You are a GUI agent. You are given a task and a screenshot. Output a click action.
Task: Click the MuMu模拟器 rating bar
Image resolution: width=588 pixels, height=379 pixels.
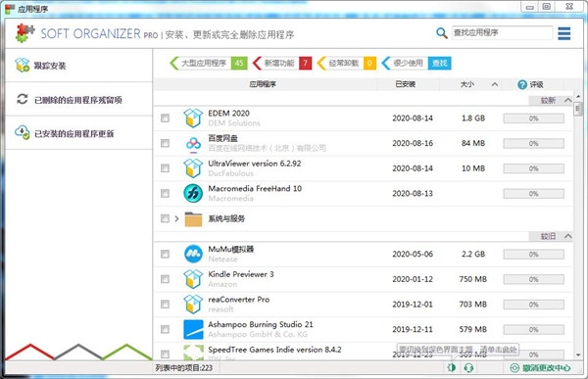click(x=534, y=255)
